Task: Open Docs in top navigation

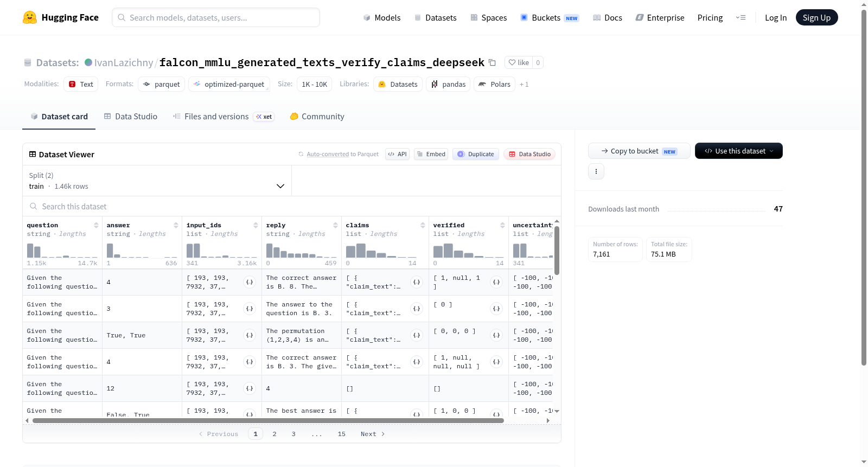Action: click(608, 17)
